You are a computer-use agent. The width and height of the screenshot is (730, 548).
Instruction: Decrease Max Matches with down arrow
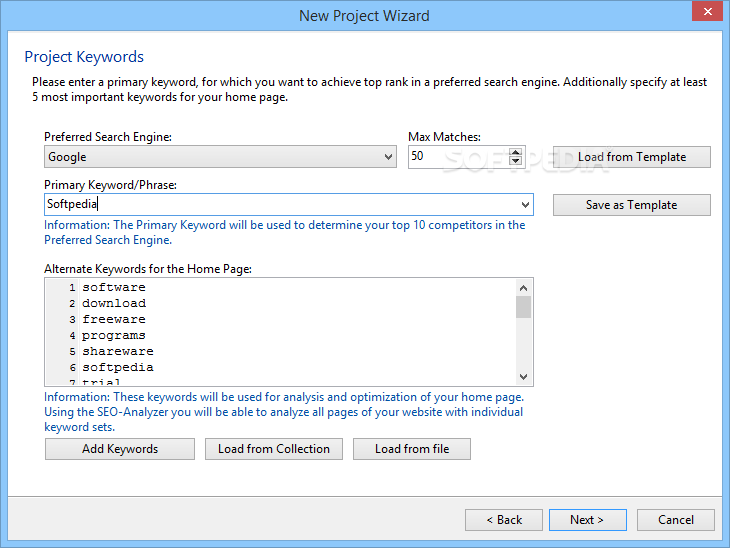pyautogui.click(x=515, y=161)
